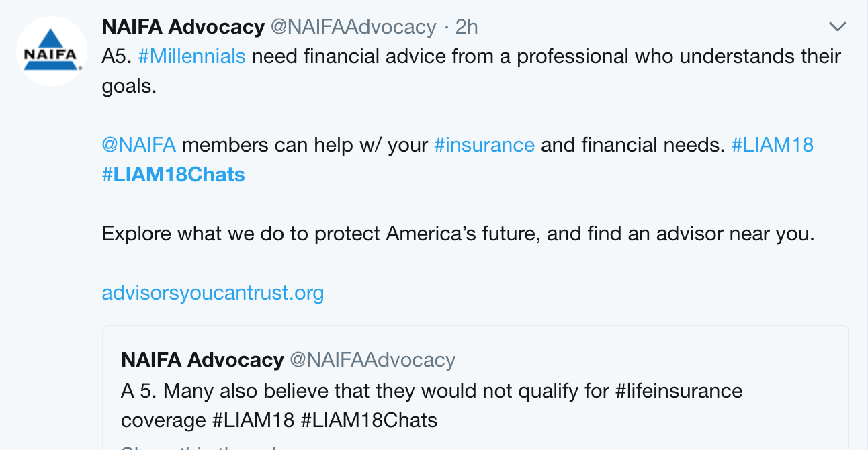Select the blue #LIAM18 hashtag in main tweet
Screen dimensions: 868x450
point(772,144)
